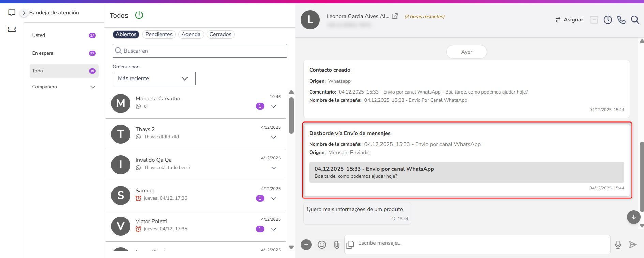Select the En espera queue
The height and width of the screenshot is (258, 644).
[64, 53]
